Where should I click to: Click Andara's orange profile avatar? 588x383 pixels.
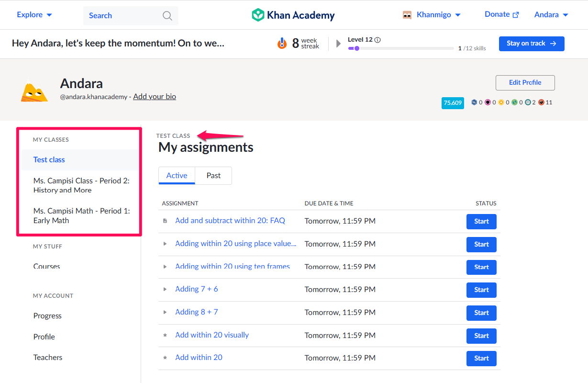point(34,92)
